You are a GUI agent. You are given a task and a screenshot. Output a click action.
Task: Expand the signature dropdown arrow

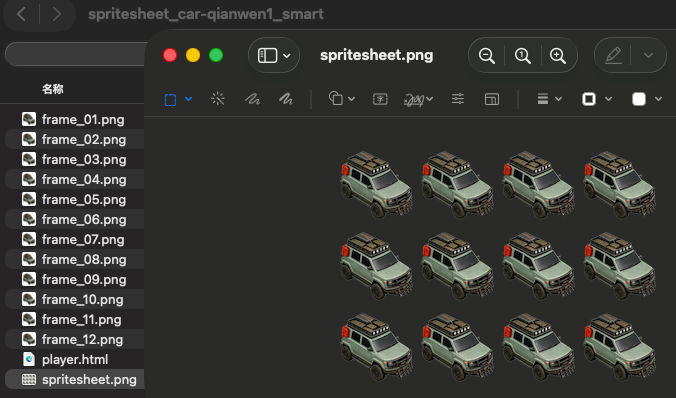click(x=430, y=99)
